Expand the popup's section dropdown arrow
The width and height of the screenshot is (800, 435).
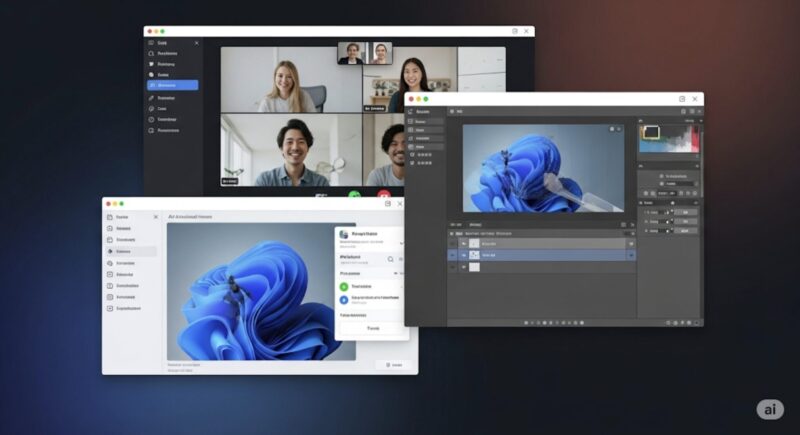396,274
